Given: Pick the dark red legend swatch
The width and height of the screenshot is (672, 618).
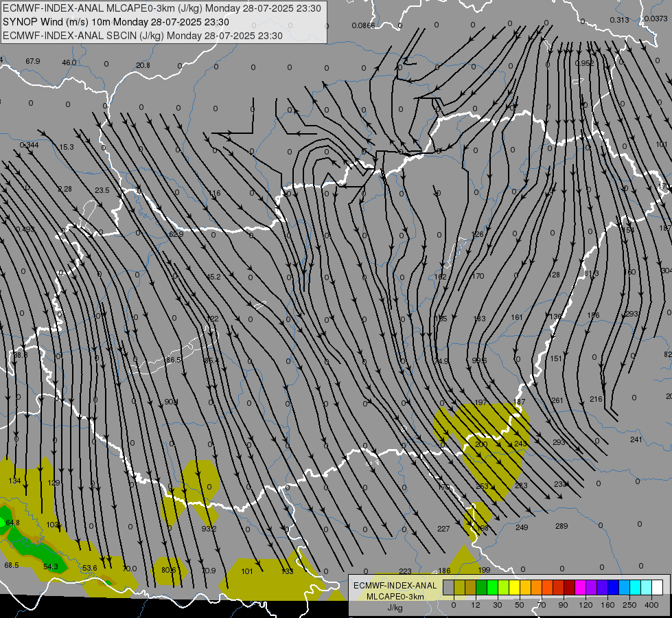Looking at the screenshot, I should pyautogui.click(x=570, y=588).
